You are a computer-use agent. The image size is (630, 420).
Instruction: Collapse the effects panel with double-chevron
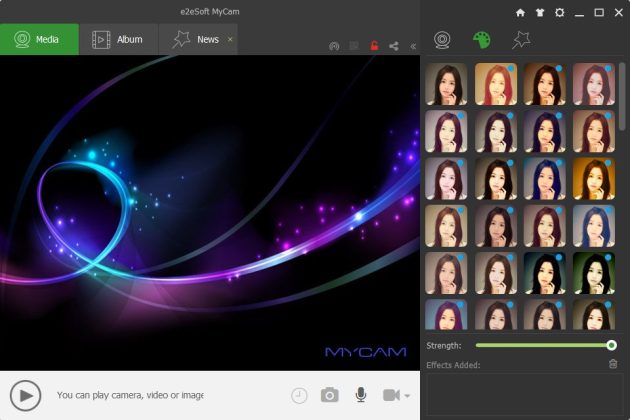[413, 46]
